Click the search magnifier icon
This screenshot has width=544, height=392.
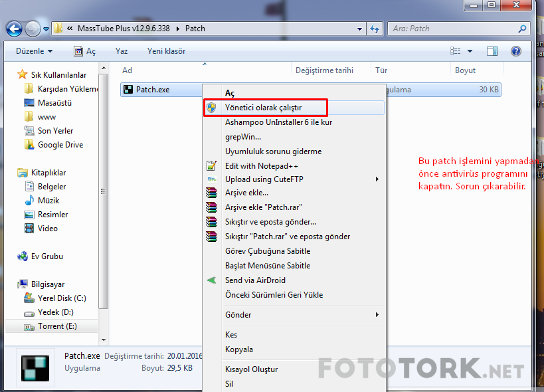pos(522,29)
